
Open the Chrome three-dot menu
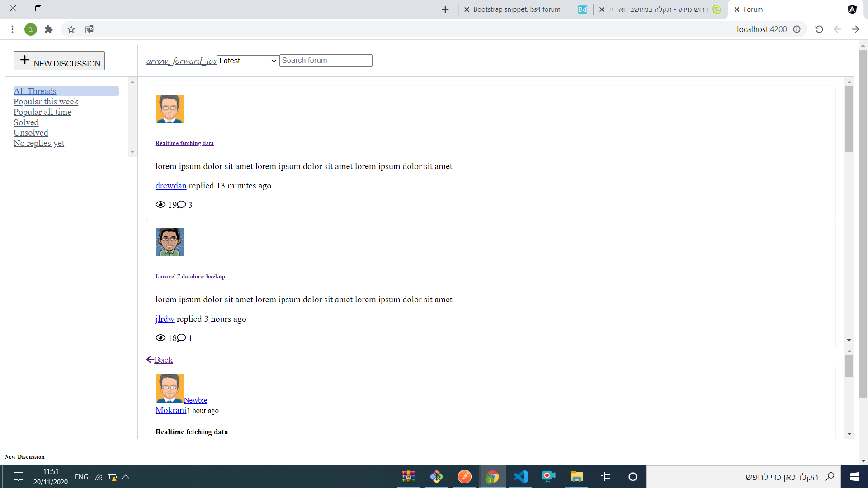click(x=12, y=29)
